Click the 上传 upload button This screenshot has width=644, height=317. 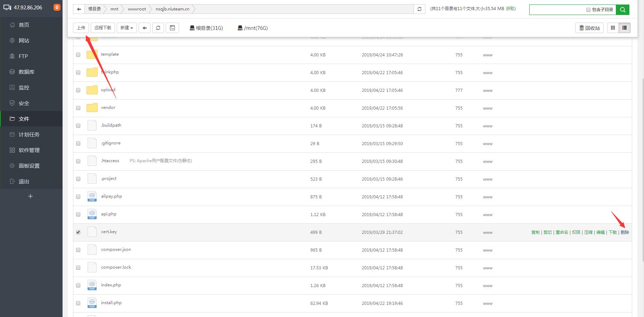click(81, 28)
